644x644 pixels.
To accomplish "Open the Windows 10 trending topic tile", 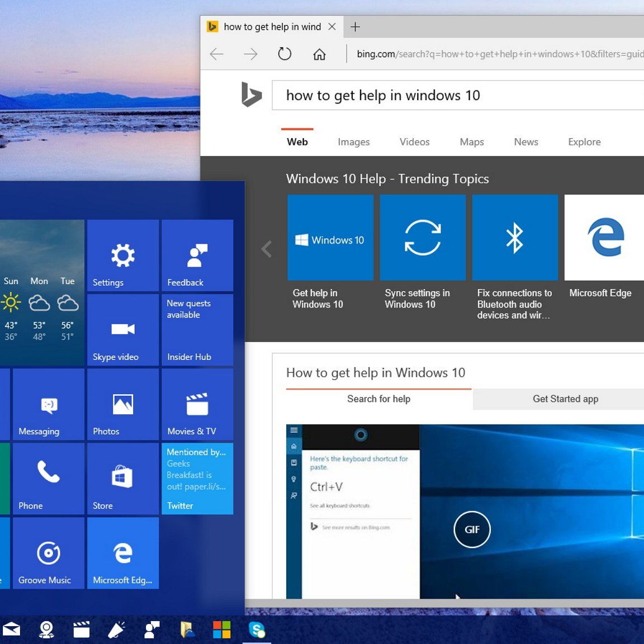I will 330,238.
